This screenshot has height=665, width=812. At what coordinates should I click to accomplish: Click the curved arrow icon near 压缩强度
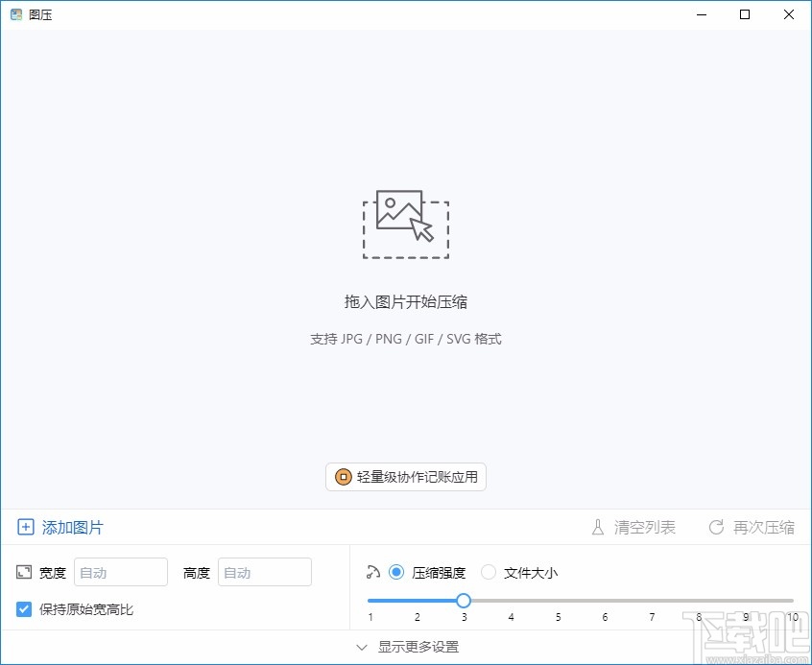coord(372,572)
